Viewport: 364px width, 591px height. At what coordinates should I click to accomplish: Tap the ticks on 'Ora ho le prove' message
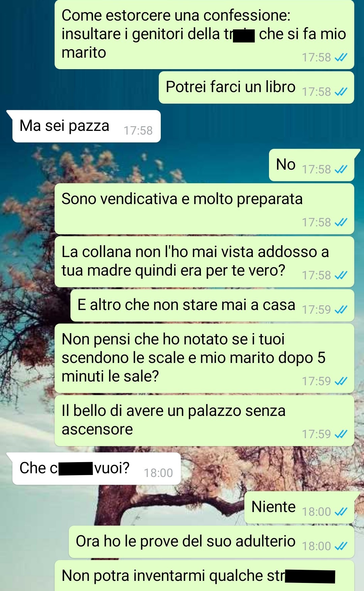click(x=341, y=546)
